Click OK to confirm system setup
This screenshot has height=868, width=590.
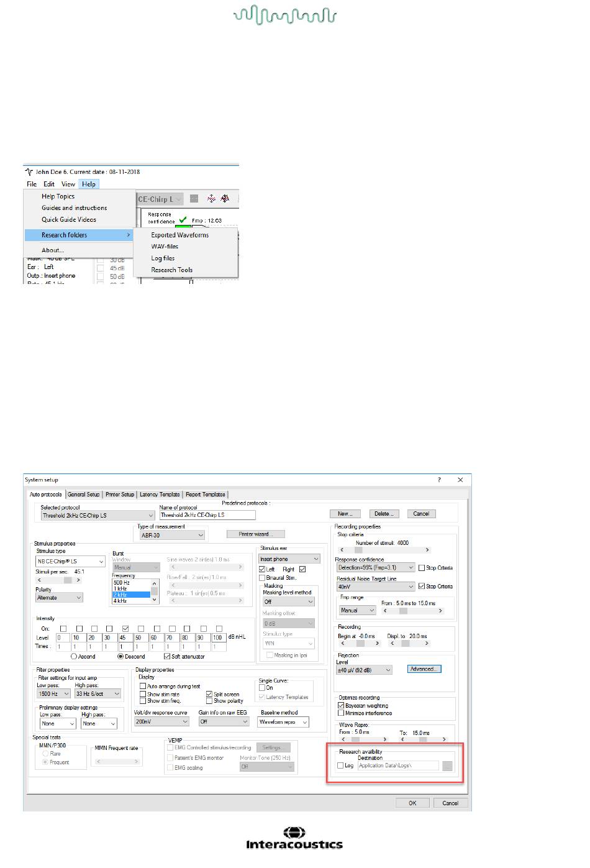[412, 803]
